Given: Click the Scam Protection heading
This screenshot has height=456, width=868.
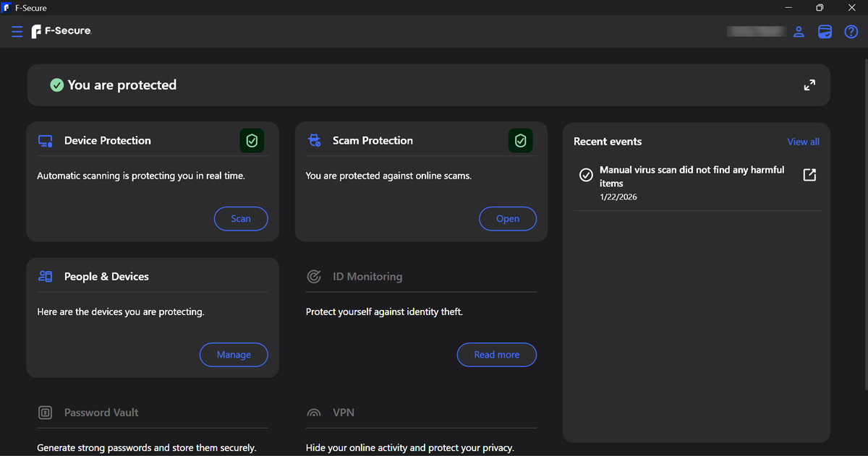Looking at the screenshot, I should [373, 141].
